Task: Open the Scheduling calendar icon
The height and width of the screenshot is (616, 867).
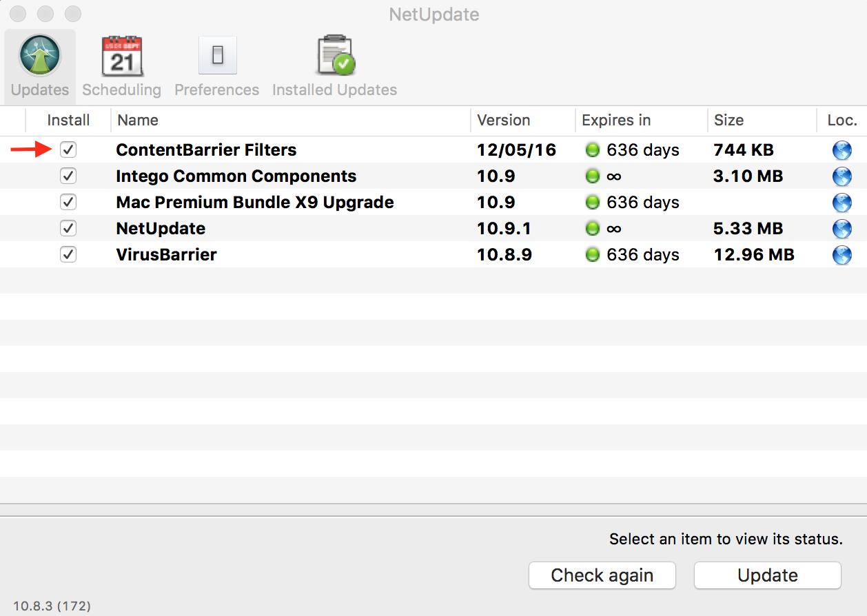Action: pyautogui.click(x=122, y=56)
